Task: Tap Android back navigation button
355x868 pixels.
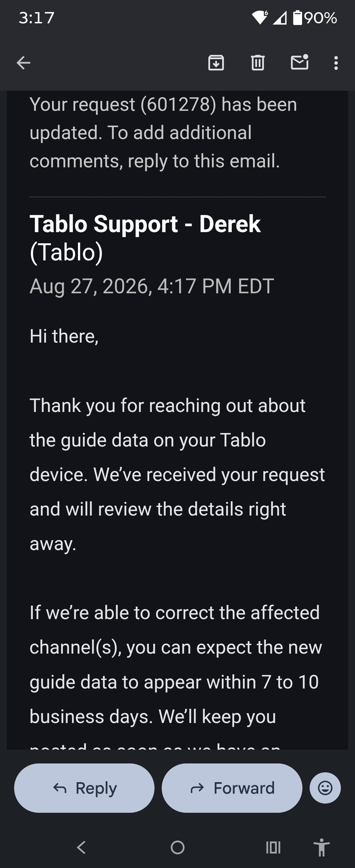Action: [x=81, y=847]
